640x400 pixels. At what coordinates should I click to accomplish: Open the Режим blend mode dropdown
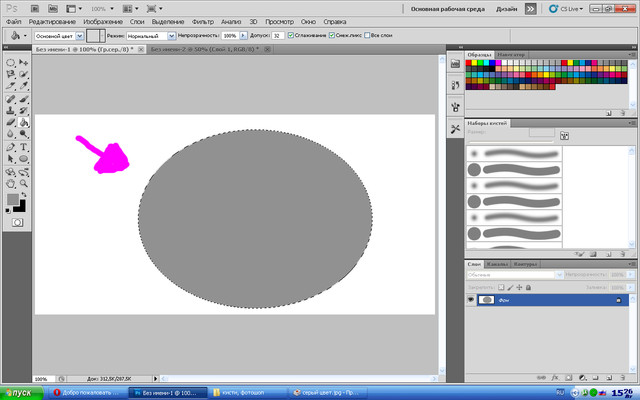tap(152, 35)
